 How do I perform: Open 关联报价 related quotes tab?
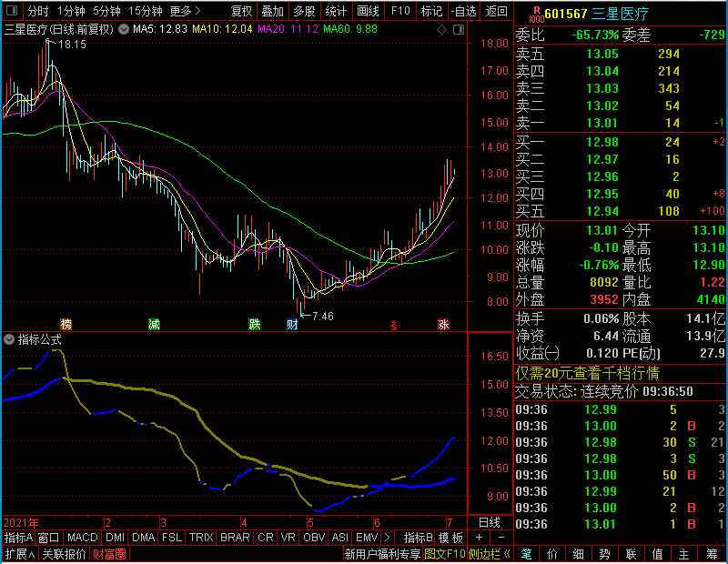coord(64,554)
